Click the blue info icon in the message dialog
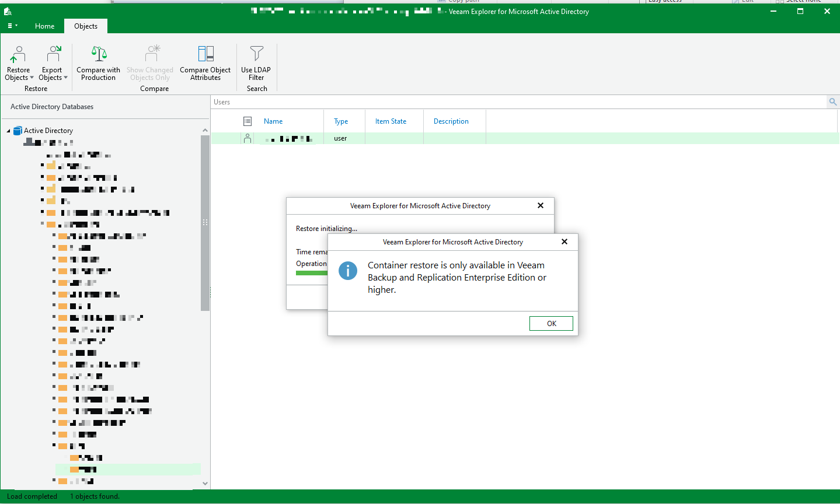 click(x=348, y=271)
